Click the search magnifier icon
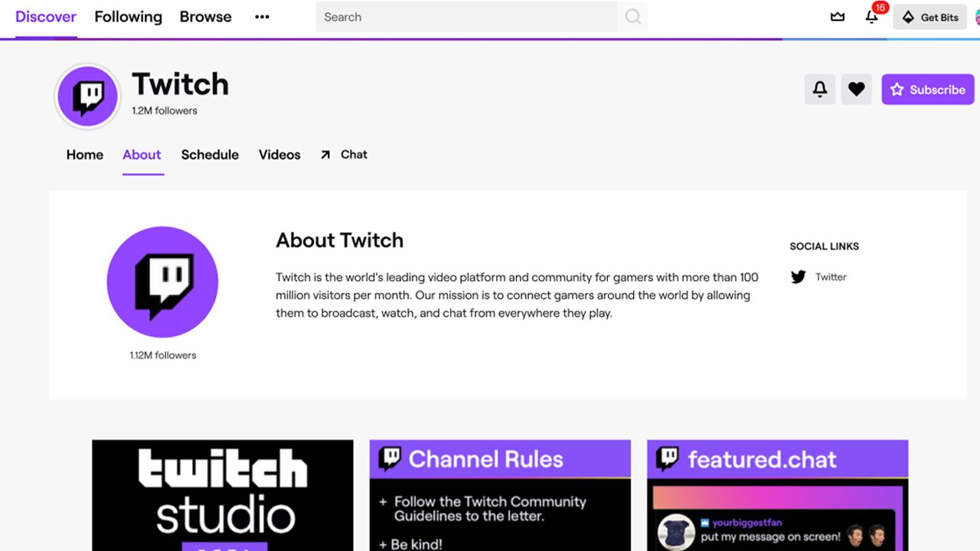Image resolution: width=980 pixels, height=551 pixels. [632, 17]
